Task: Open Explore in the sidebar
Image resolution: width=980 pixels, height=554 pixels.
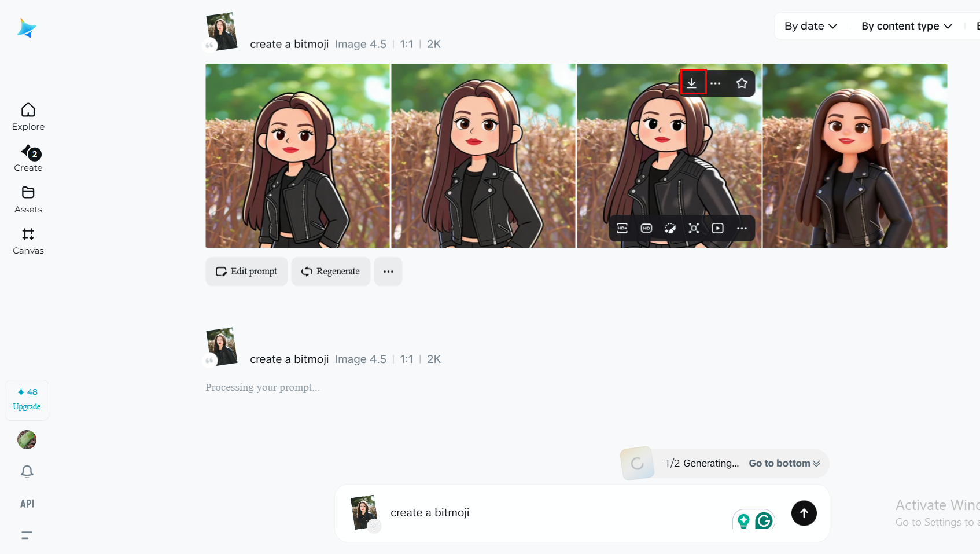Action: (28, 117)
